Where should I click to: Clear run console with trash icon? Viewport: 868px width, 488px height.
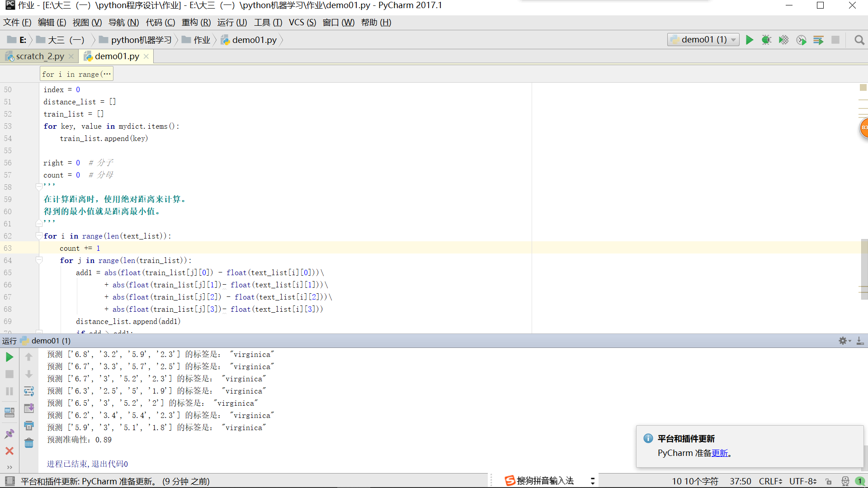29,443
